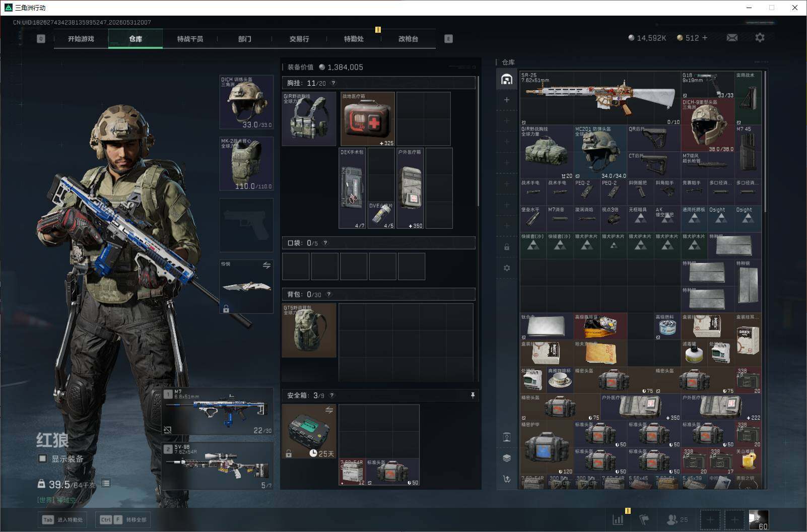807x532 pixels.
Task: Select the SV-98 secondary weapon slot
Action: [x=218, y=467]
